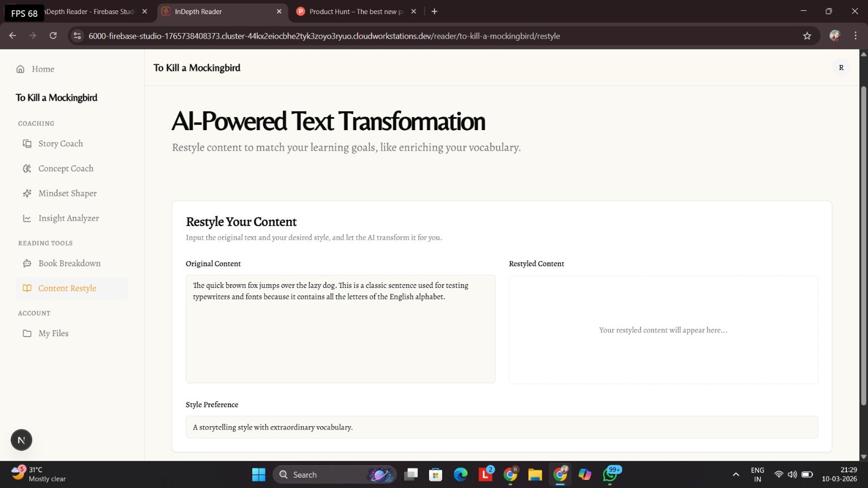Viewport: 868px width, 488px height.
Task: Click the R profile avatar
Action: (841, 67)
